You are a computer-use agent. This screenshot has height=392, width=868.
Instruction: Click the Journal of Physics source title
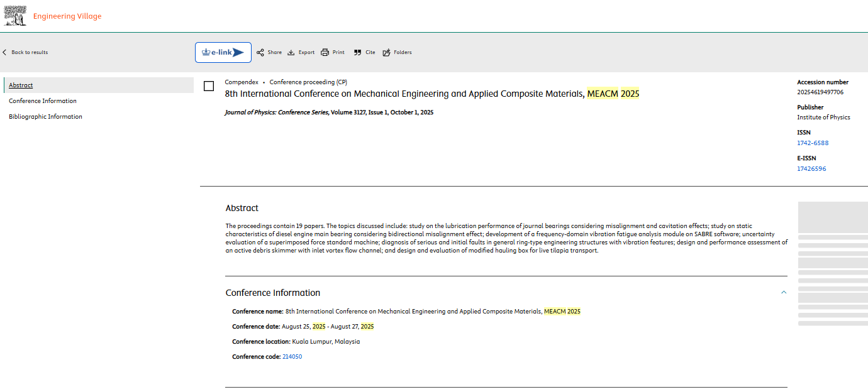pyautogui.click(x=276, y=113)
